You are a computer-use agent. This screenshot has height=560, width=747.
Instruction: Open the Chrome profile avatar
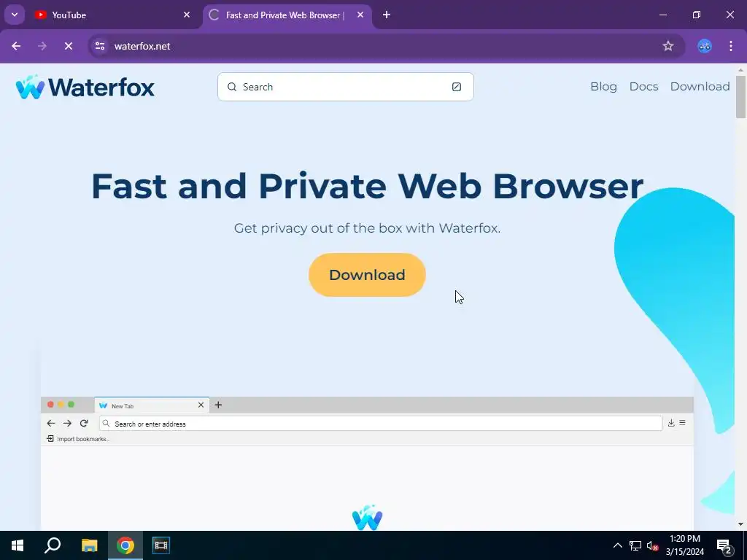(x=705, y=46)
